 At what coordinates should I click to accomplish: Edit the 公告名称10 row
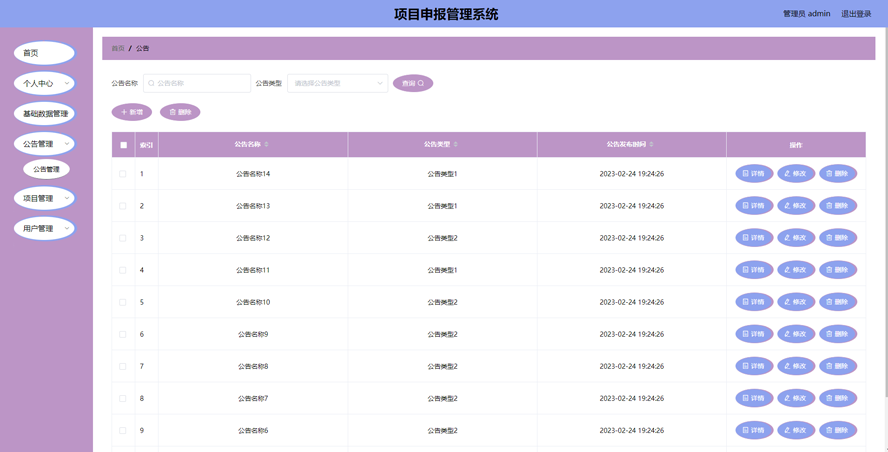796,302
